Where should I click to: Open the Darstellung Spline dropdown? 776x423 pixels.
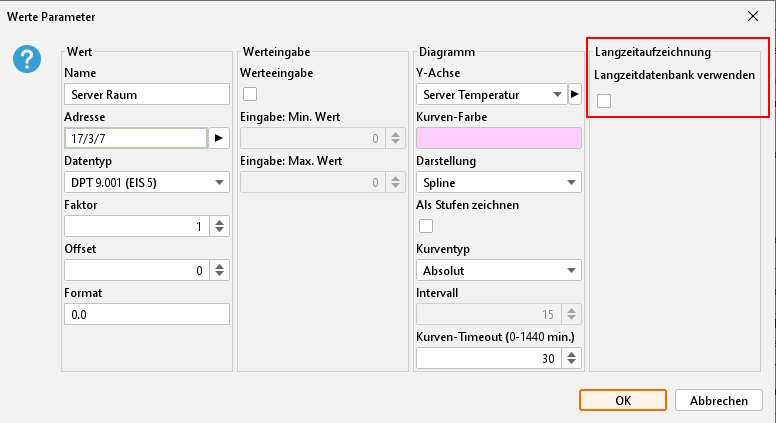tap(498, 182)
